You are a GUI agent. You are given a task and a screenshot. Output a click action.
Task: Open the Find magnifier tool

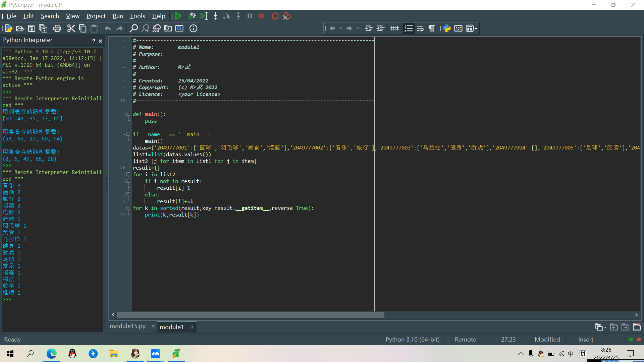133,28
